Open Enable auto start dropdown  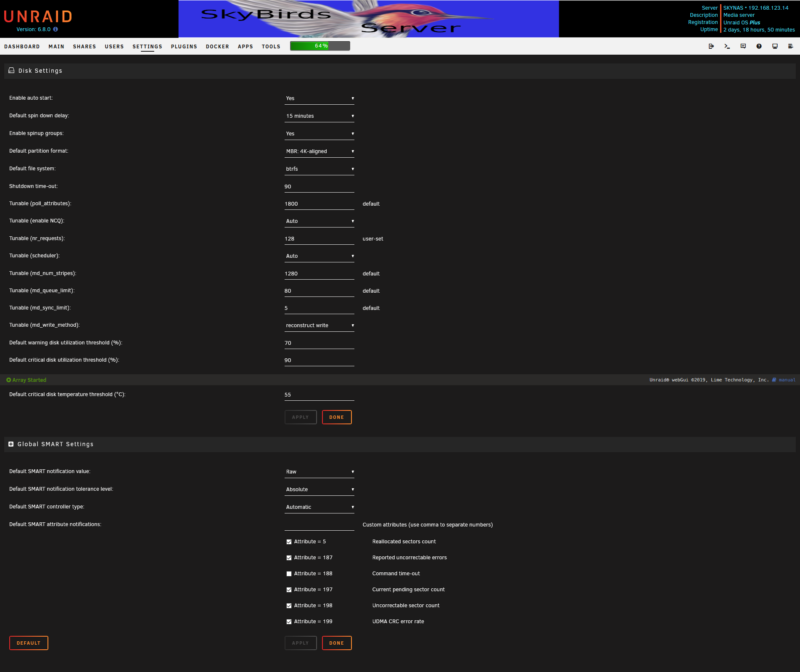tap(319, 98)
